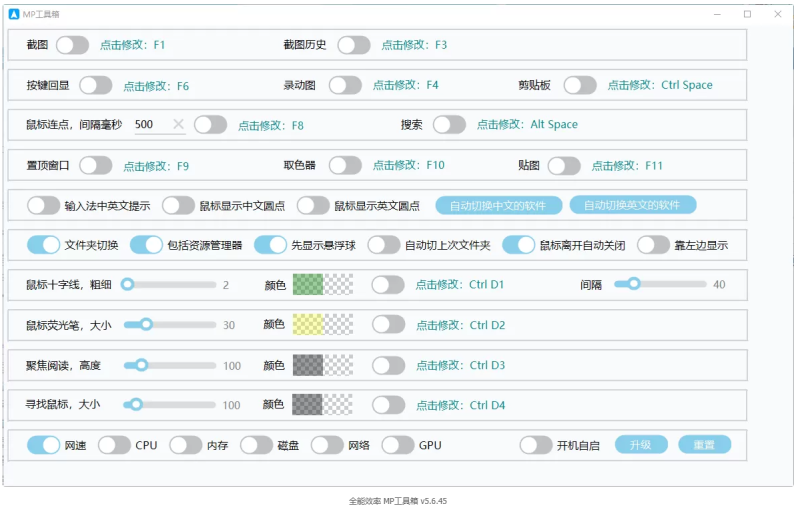Turn off 鼠标离开自动关闭 toggle
Viewport: 800px width, 506px height.
click(x=518, y=245)
